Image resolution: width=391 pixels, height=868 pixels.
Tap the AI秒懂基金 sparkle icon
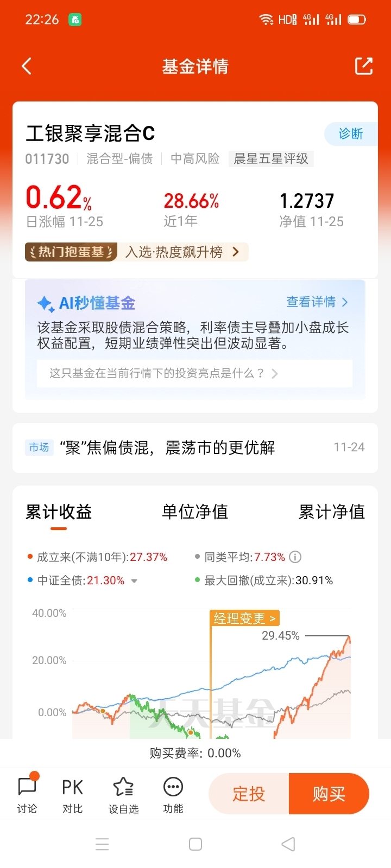[45, 304]
